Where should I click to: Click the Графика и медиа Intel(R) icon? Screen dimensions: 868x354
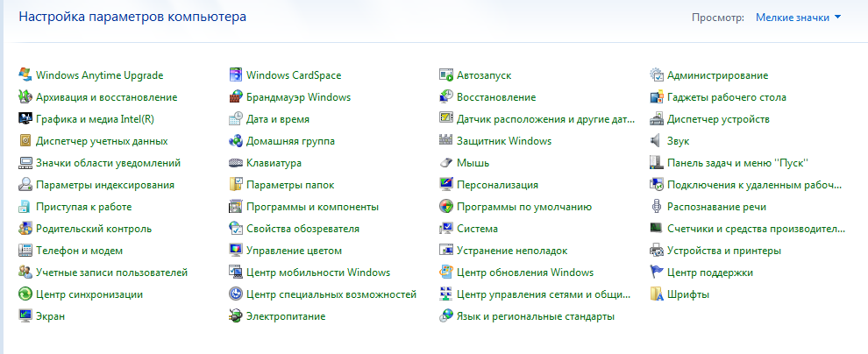point(25,118)
